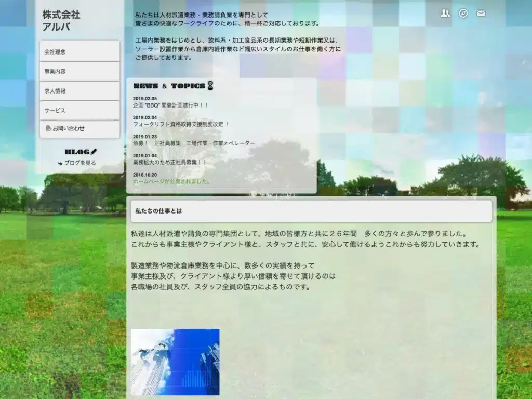Open the 会社理念 menu item

79,51
